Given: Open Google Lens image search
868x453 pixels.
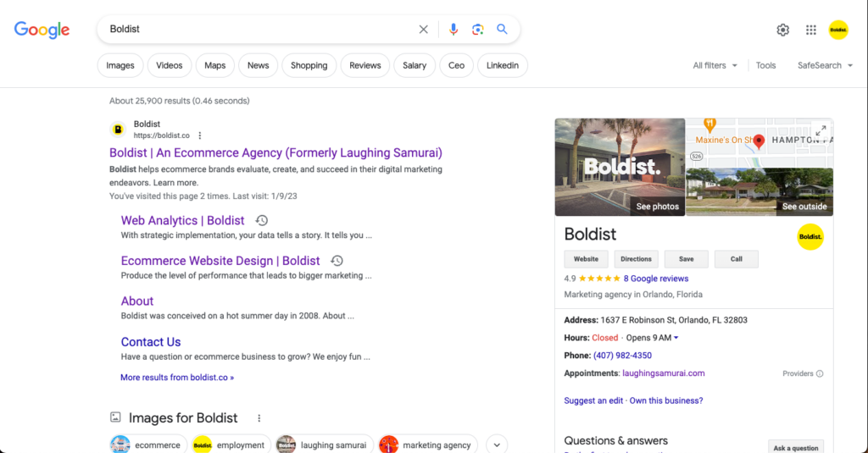Looking at the screenshot, I should tap(478, 30).
